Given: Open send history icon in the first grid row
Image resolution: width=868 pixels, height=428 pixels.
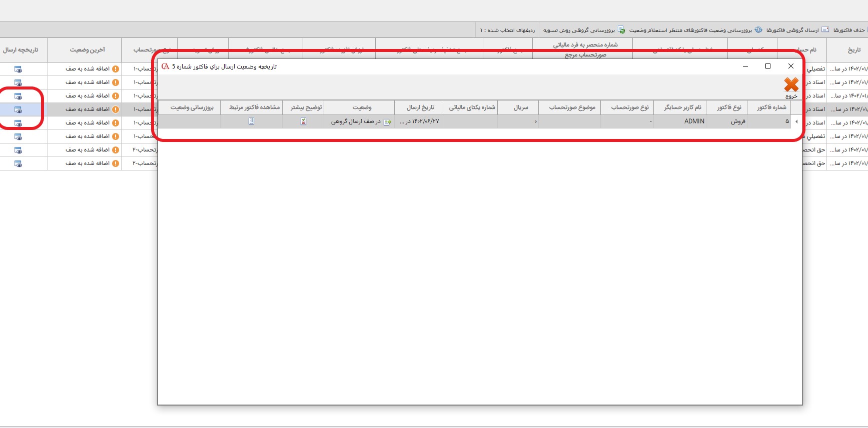Looking at the screenshot, I should click(19, 69).
